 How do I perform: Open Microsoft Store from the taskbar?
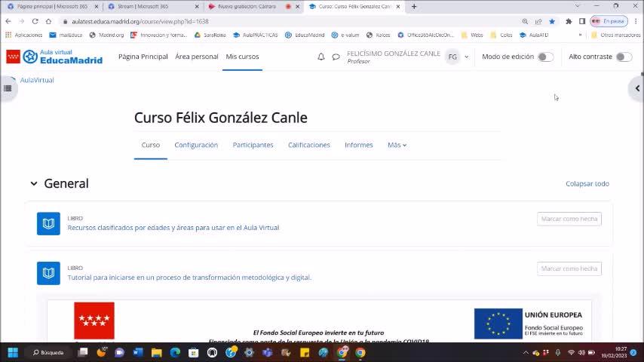tap(194, 352)
